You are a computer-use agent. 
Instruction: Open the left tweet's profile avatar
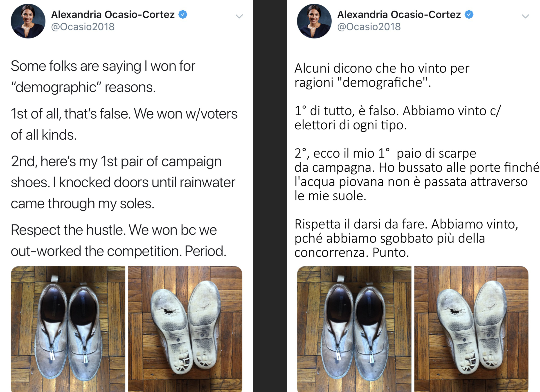click(28, 21)
